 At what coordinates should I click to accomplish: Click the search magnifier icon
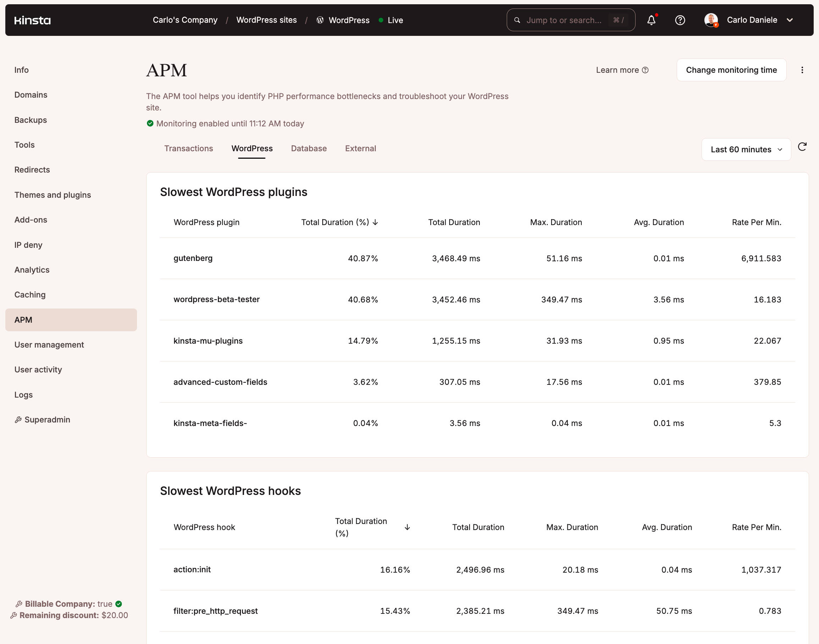point(517,20)
